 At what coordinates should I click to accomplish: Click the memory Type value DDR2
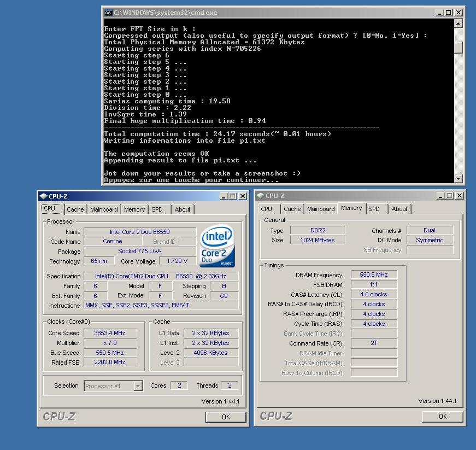[x=318, y=230]
